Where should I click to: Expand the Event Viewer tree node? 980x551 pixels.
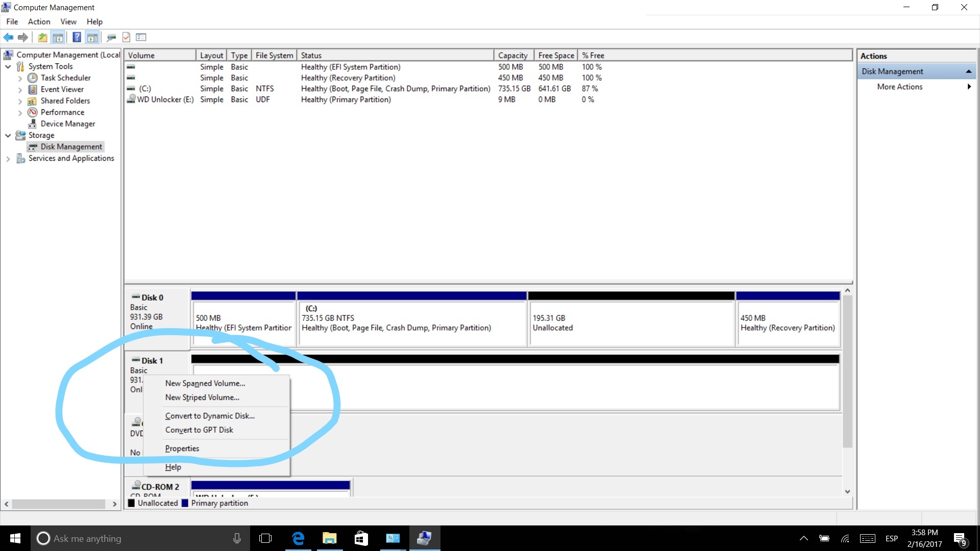20,90
